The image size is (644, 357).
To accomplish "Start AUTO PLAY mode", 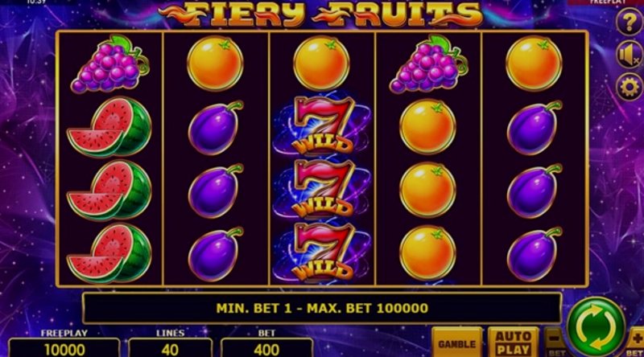I will point(514,343).
